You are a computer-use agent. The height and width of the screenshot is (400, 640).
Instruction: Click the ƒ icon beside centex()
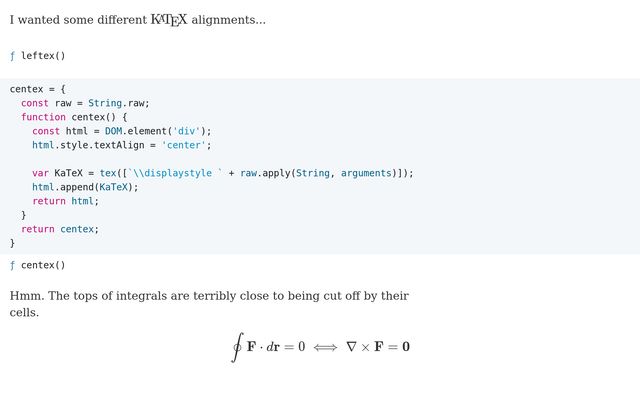click(13, 265)
